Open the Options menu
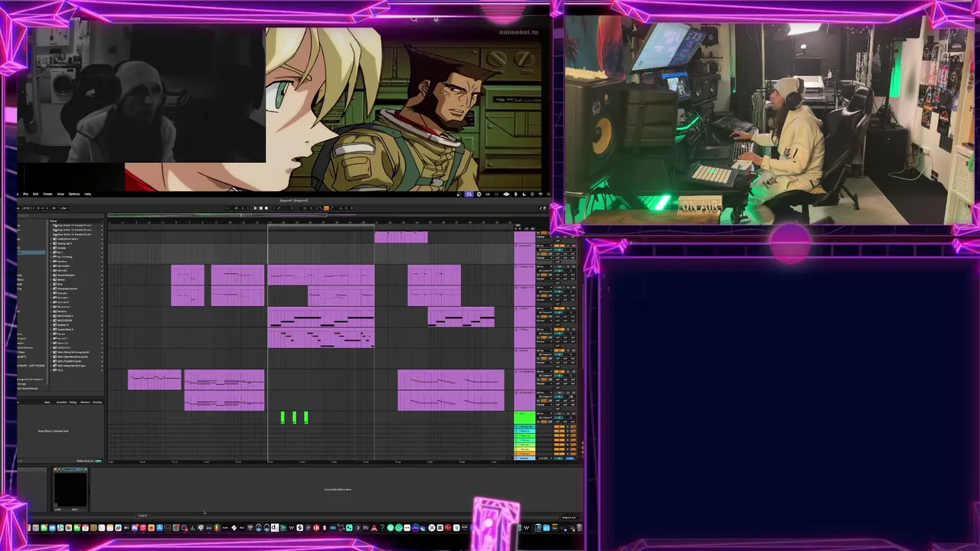Screen dimensions: 980x551 tap(74, 194)
